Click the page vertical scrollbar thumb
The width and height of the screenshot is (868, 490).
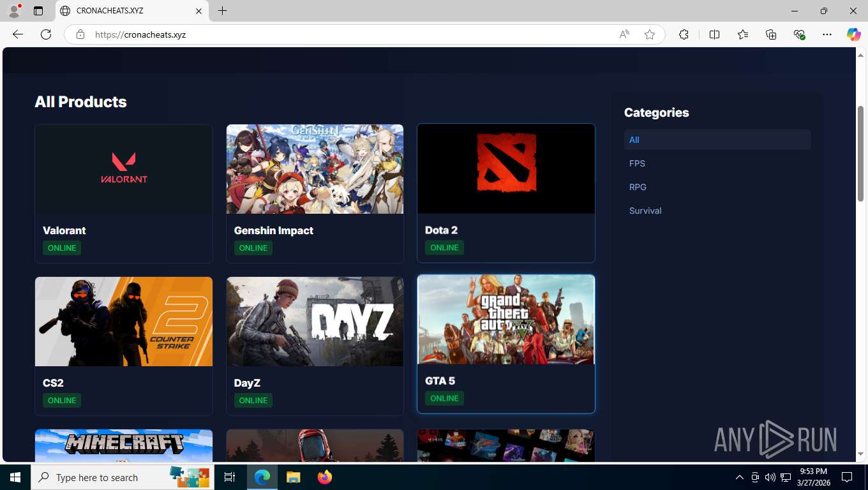[860, 154]
